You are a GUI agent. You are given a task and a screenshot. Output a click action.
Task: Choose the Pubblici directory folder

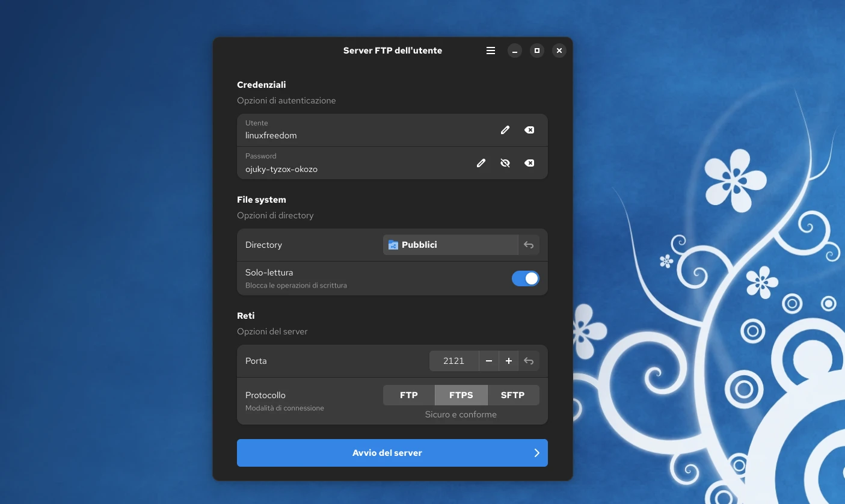pyautogui.click(x=450, y=245)
